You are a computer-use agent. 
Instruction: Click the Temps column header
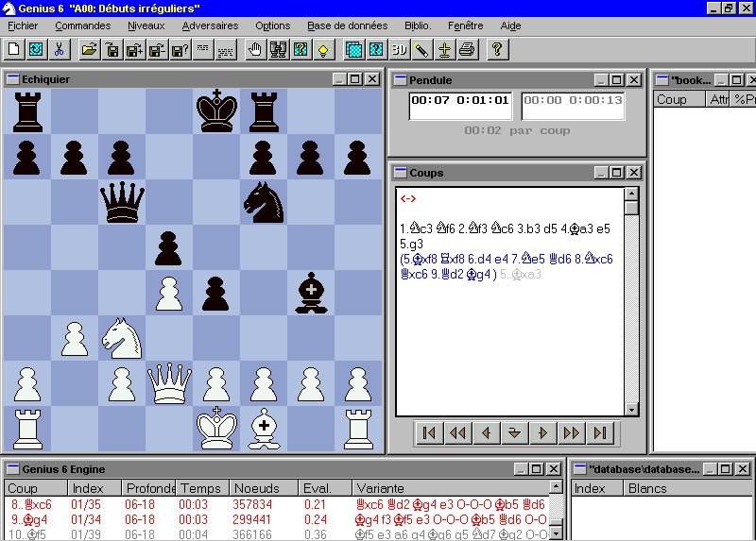click(202, 488)
